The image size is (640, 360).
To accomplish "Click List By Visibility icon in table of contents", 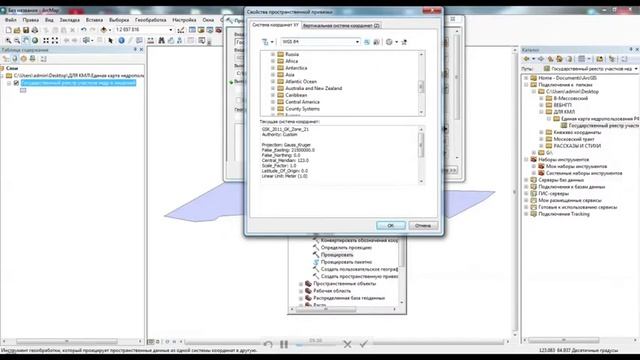I will [x=24, y=59].
